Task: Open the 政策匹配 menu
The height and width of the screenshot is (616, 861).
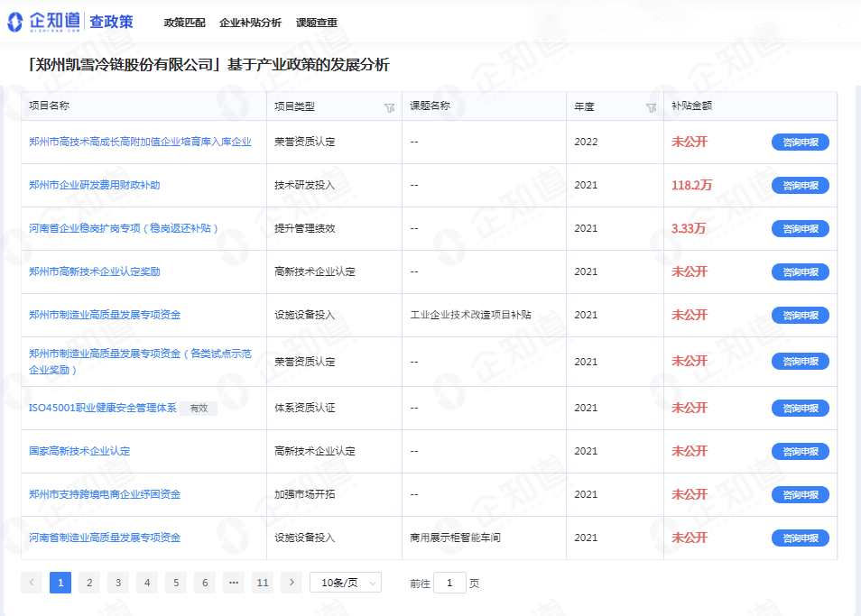Action: point(184,23)
